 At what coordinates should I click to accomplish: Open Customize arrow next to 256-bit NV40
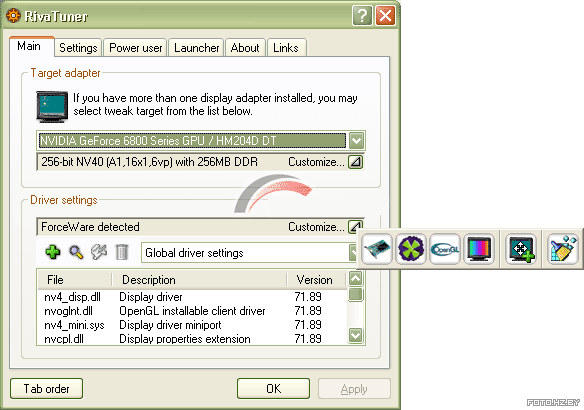point(356,162)
